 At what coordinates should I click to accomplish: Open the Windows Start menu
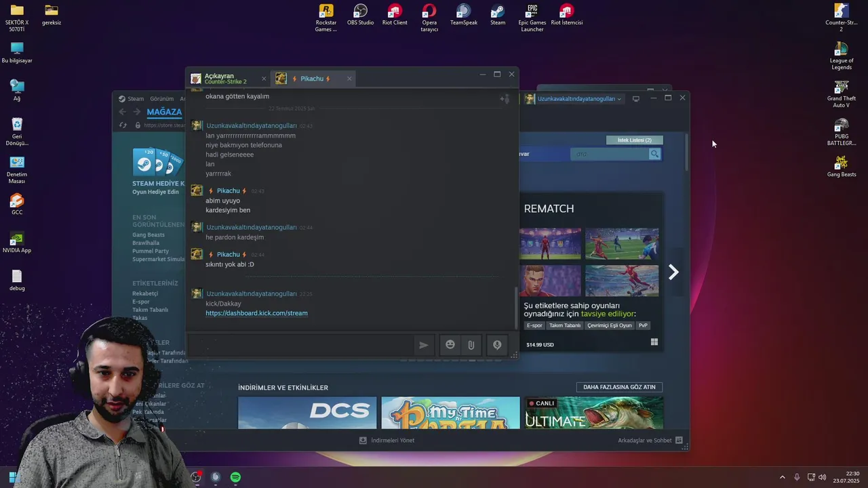12,477
